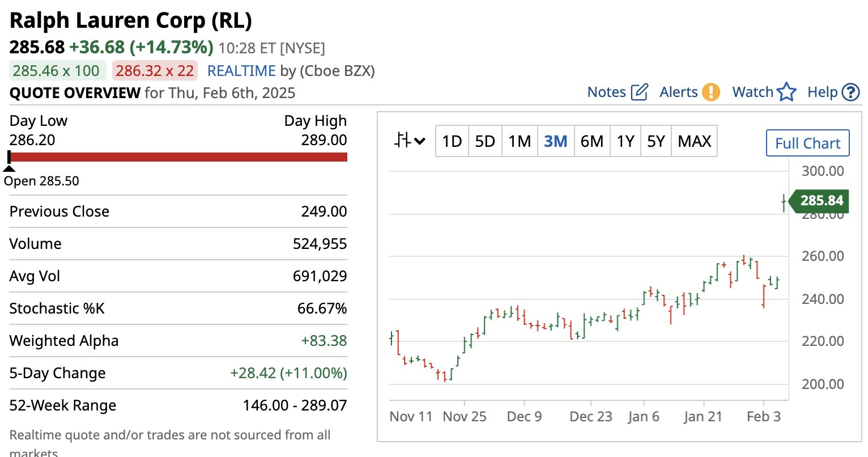Click the latest price bar on chart

[x=784, y=202]
